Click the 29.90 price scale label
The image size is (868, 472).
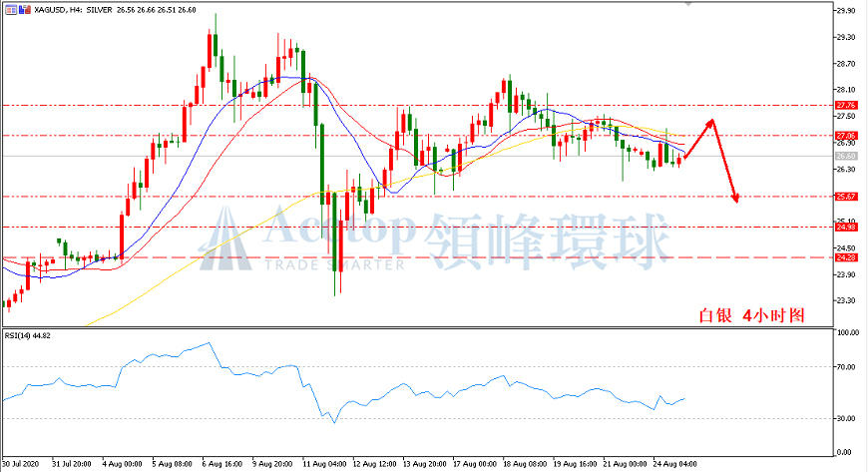[846, 10]
